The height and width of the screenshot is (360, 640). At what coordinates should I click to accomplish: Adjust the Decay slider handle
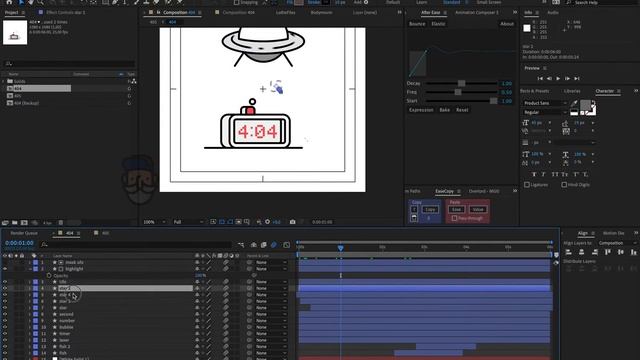[461, 83]
